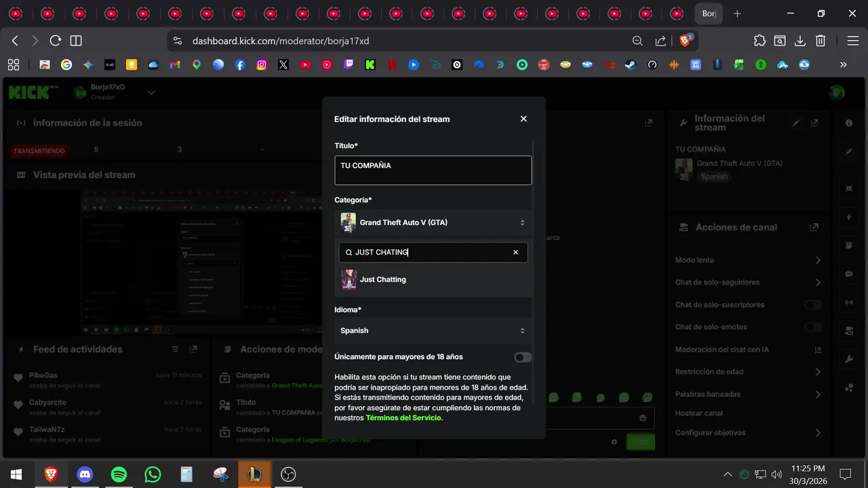Toggle the browser sidebar panel icon
Viewport: 868px width, 488px height.
click(76, 41)
